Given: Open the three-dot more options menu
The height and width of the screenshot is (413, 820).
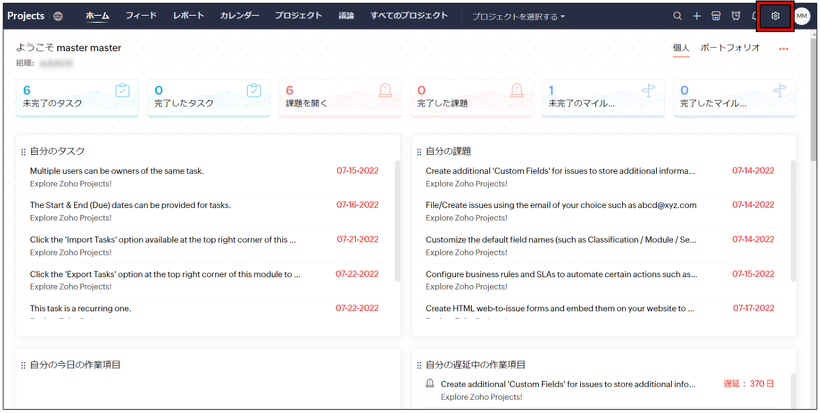Looking at the screenshot, I should 783,48.
